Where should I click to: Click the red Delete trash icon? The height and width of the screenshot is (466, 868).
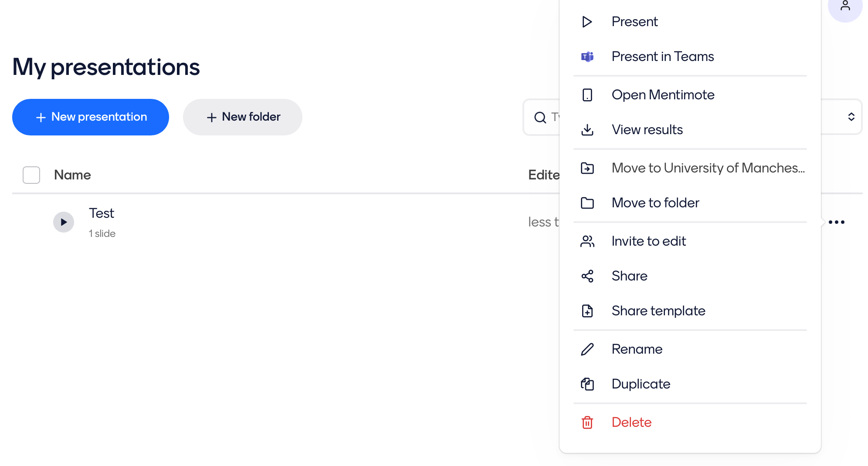coord(587,422)
